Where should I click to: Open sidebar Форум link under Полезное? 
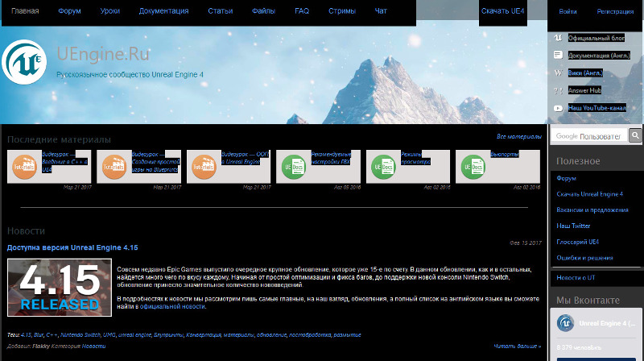[x=567, y=178]
